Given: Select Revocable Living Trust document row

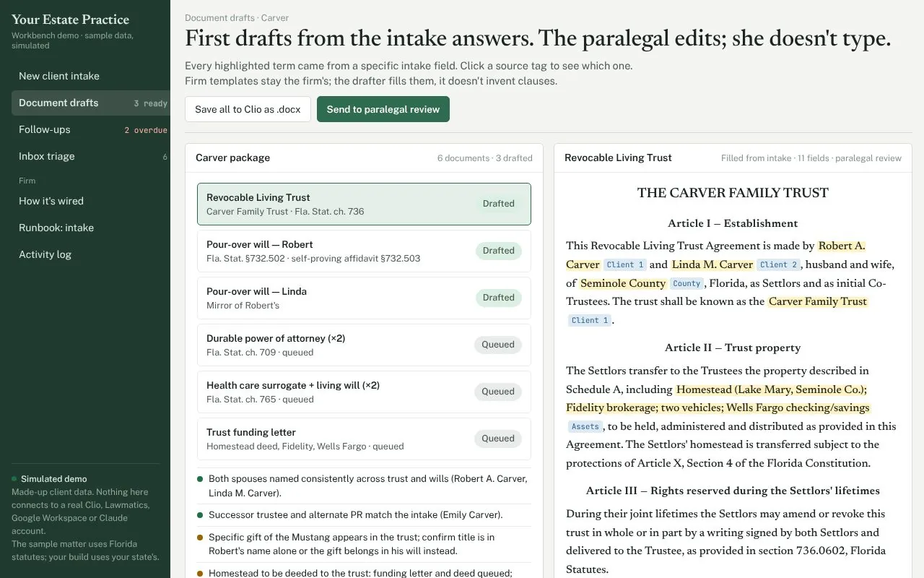Looking at the screenshot, I should click(x=364, y=204).
